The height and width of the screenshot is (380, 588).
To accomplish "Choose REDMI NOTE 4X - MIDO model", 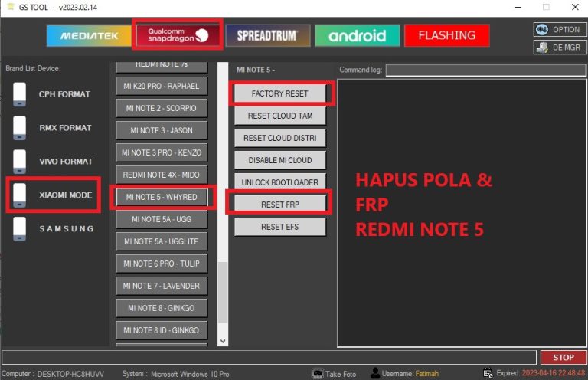I will [x=162, y=175].
